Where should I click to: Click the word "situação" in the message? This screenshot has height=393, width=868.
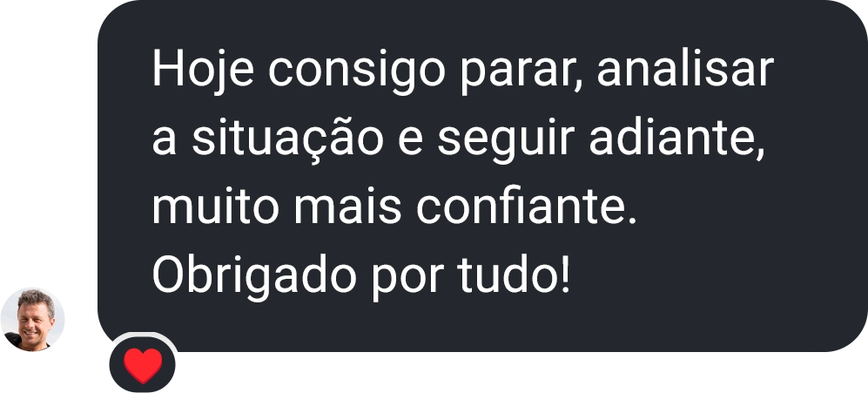click(x=287, y=138)
